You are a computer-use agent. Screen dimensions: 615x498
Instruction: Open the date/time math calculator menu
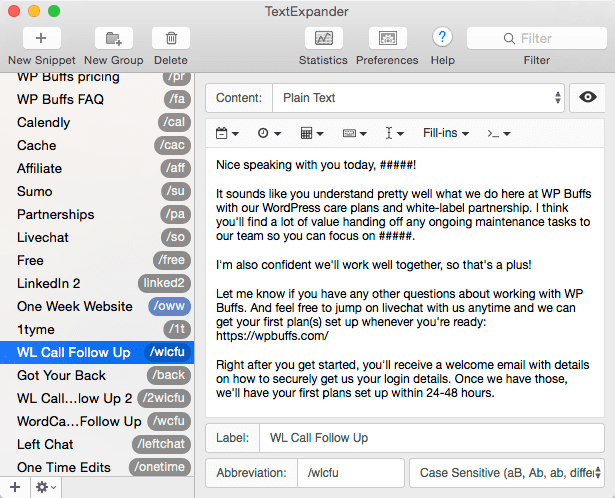[x=312, y=133]
